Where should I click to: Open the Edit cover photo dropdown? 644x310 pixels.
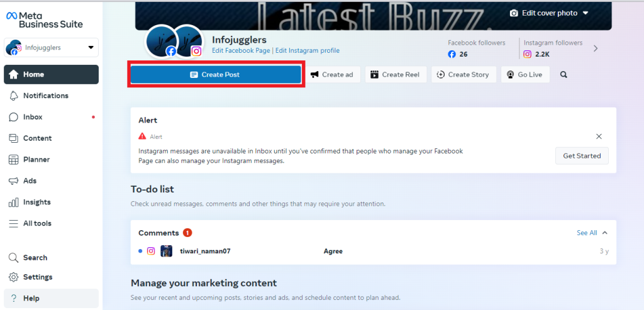pos(549,13)
